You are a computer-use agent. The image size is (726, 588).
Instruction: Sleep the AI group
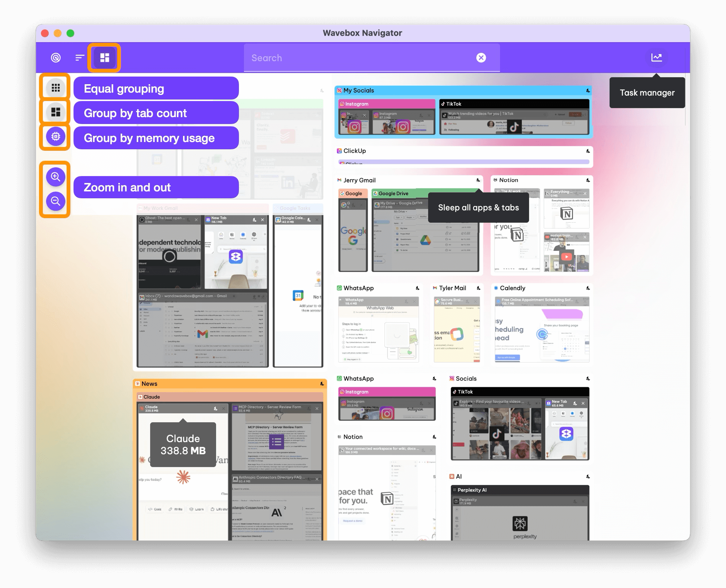tap(588, 477)
